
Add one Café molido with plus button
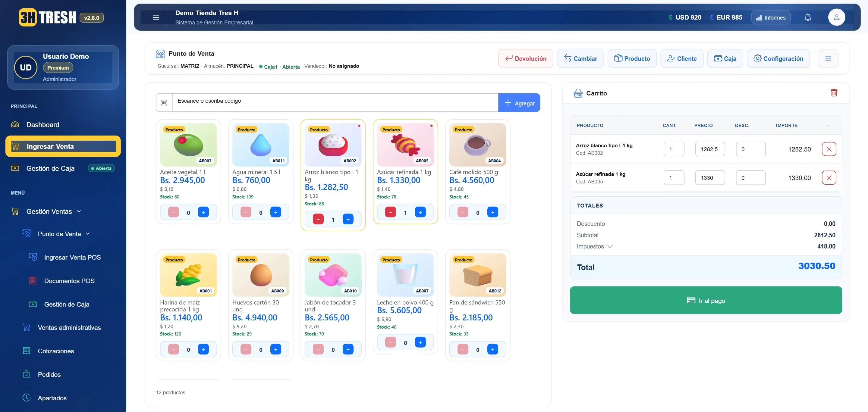tap(493, 212)
